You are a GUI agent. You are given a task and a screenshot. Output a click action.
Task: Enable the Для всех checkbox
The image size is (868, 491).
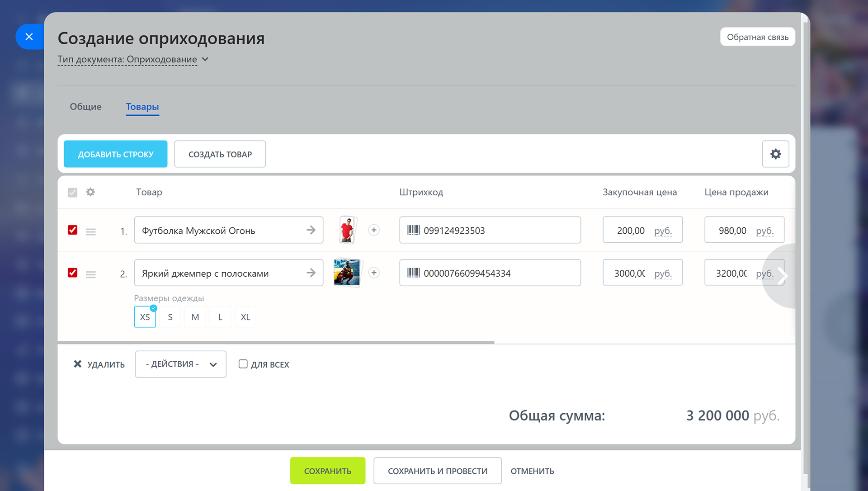[x=243, y=364]
